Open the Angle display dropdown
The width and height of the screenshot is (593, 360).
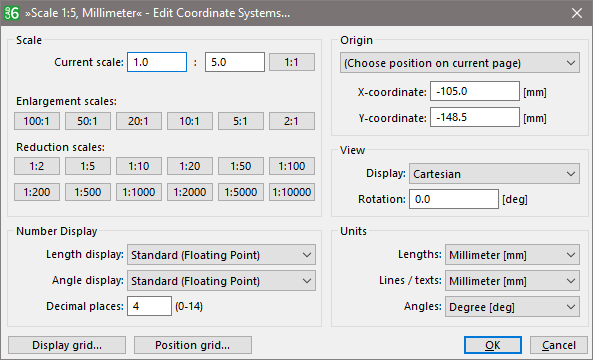[x=221, y=281]
